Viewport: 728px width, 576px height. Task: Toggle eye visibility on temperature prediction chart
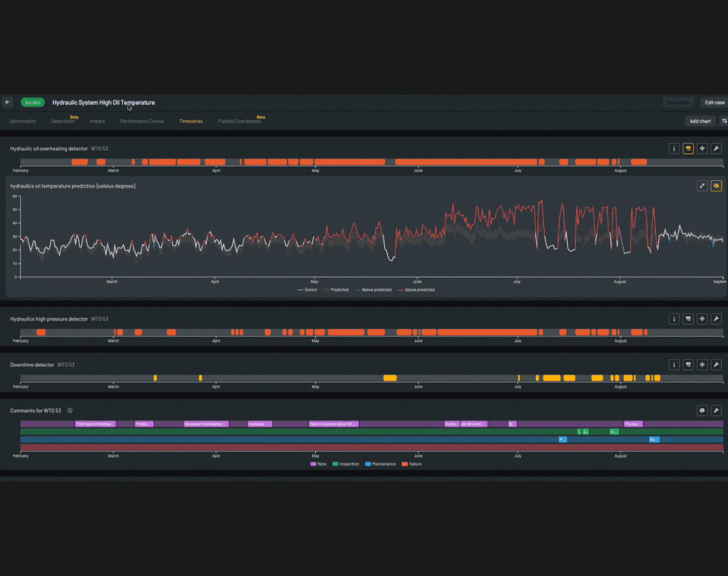pos(716,186)
